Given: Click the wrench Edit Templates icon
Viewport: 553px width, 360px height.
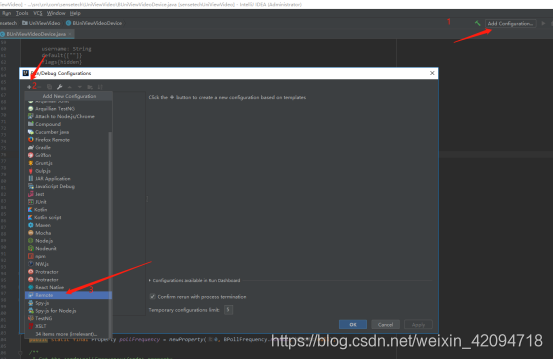Looking at the screenshot, I should (60, 87).
